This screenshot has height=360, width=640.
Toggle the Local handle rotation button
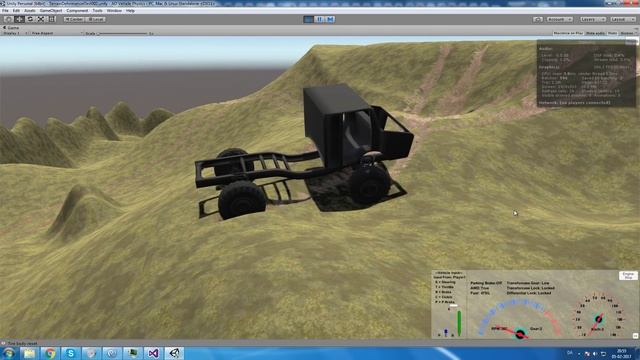click(96, 19)
